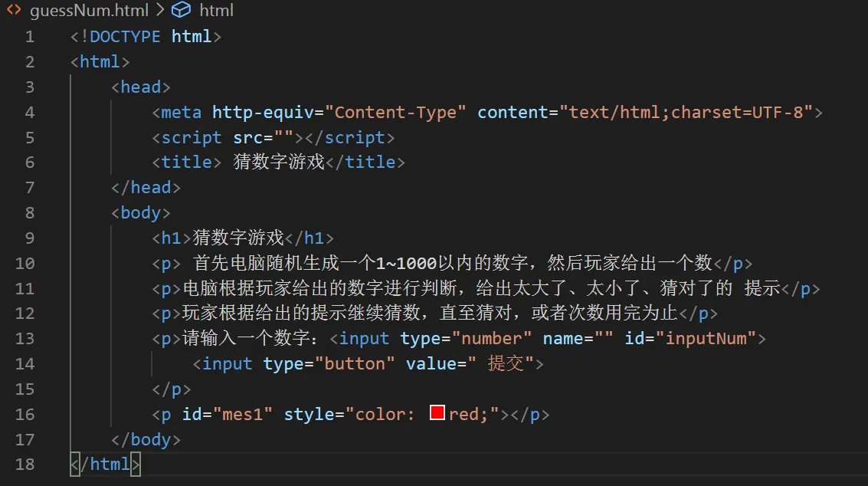Click the HTML file icon in breadcrumb

coord(14,10)
